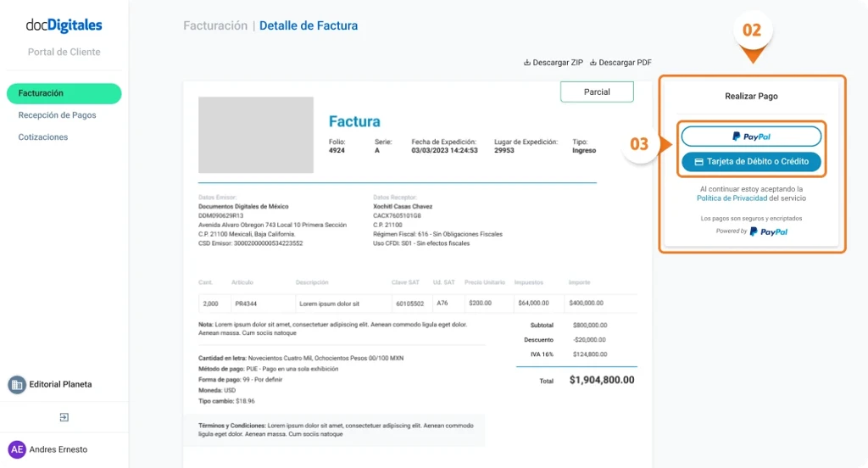This screenshot has width=868, height=468.
Task: Open Recepción de Pagos section
Action: pyautogui.click(x=57, y=115)
